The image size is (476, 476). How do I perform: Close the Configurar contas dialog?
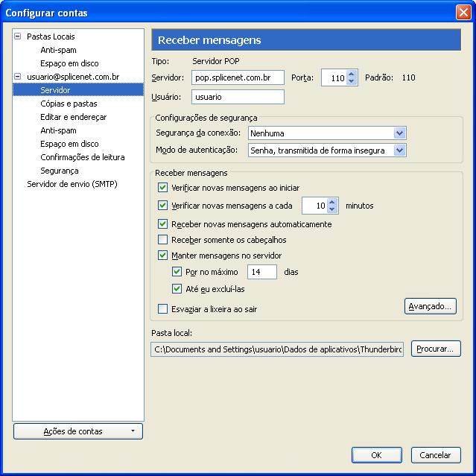463,13
